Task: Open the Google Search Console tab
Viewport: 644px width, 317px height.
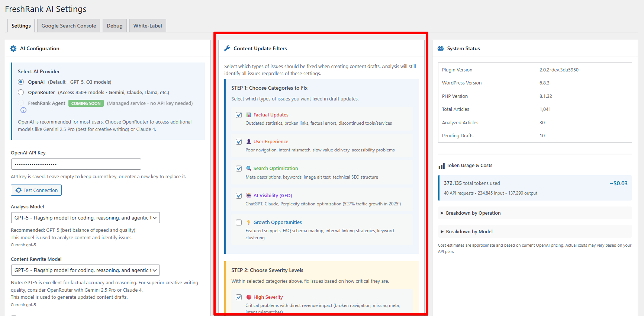Action: (x=69, y=26)
